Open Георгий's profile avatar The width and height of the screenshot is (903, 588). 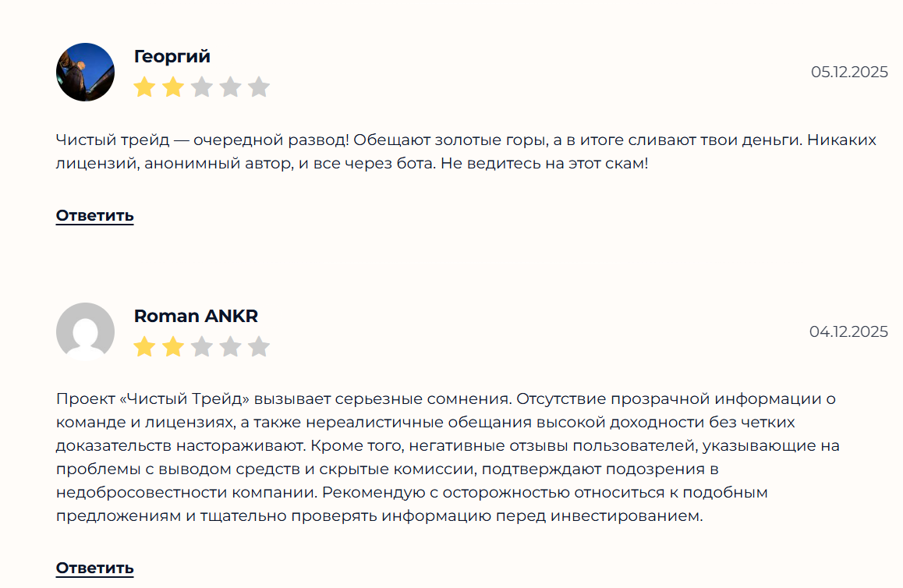(x=86, y=72)
